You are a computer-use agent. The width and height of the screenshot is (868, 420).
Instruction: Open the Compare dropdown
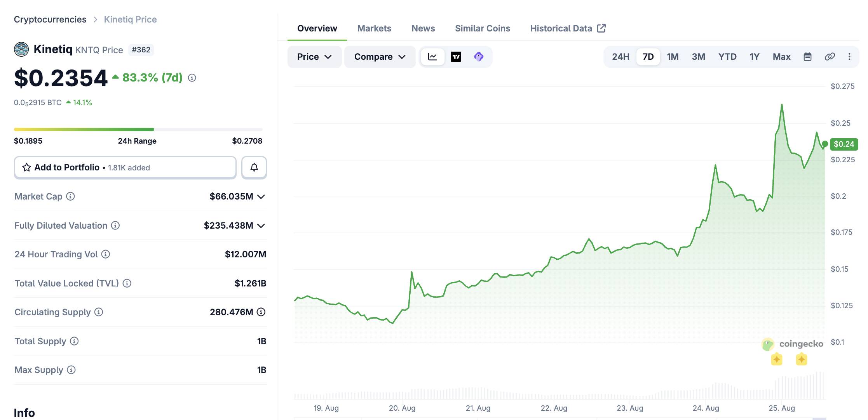tap(380, 57)
